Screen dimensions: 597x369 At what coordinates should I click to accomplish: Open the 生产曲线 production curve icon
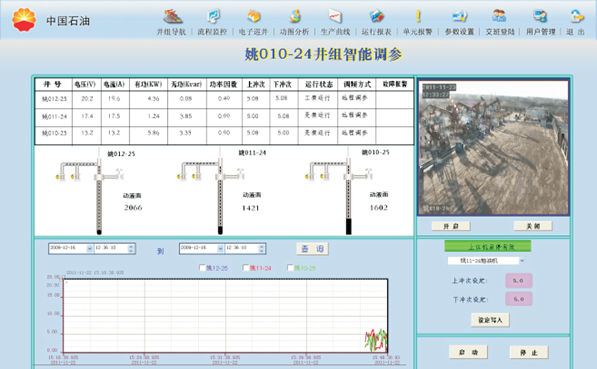(335, 16)
